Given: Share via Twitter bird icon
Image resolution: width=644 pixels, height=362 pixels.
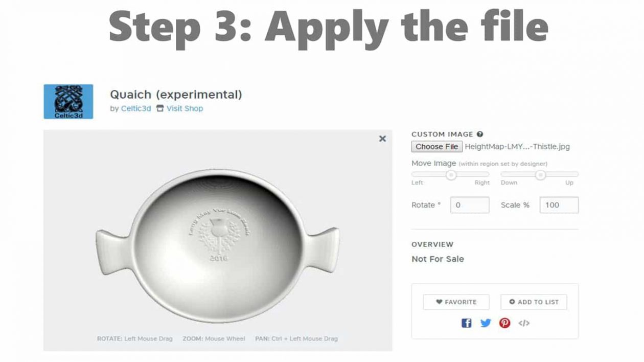Looking at the screenshot, I should 486,323.
